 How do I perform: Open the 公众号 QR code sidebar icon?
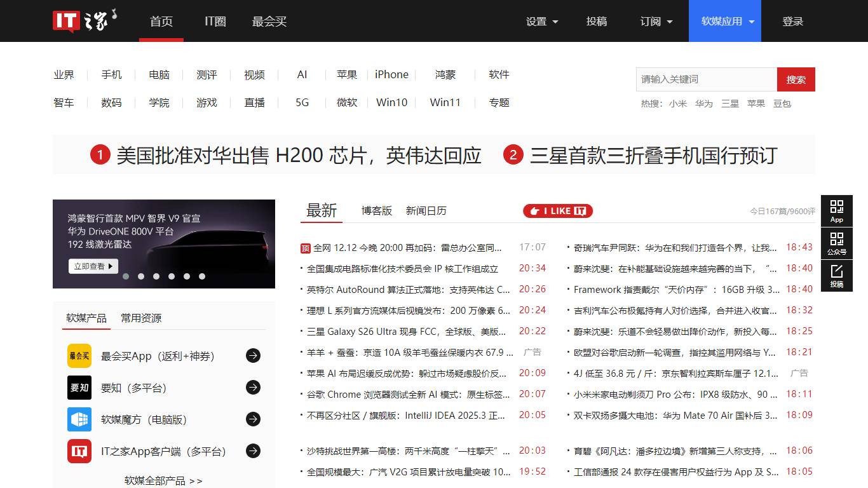coord(836,243)
